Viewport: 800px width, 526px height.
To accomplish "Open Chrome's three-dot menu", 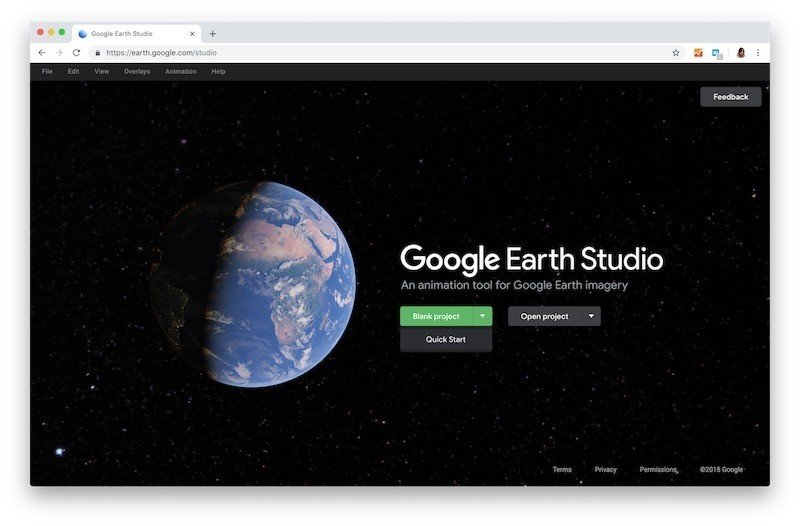I will [758, 53].
